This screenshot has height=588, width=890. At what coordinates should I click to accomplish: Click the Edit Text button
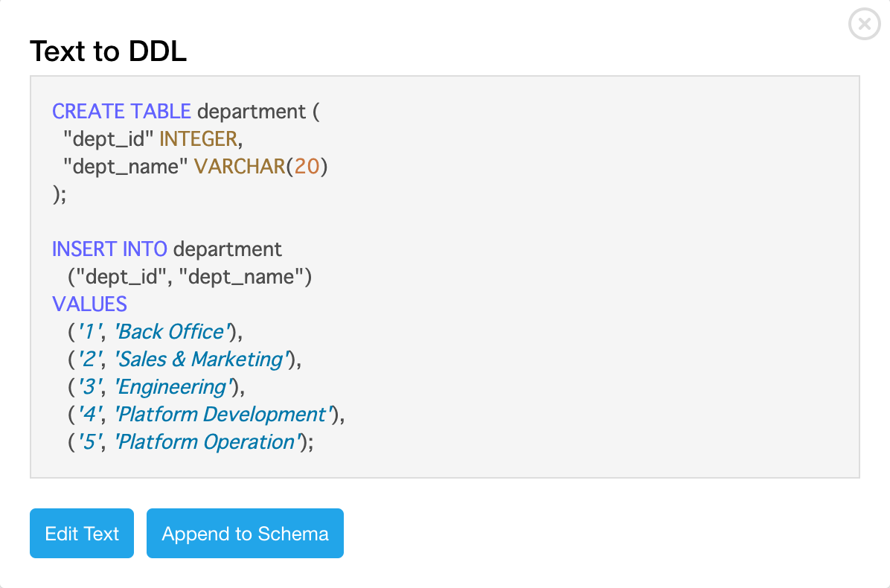(x=82, y=534)
